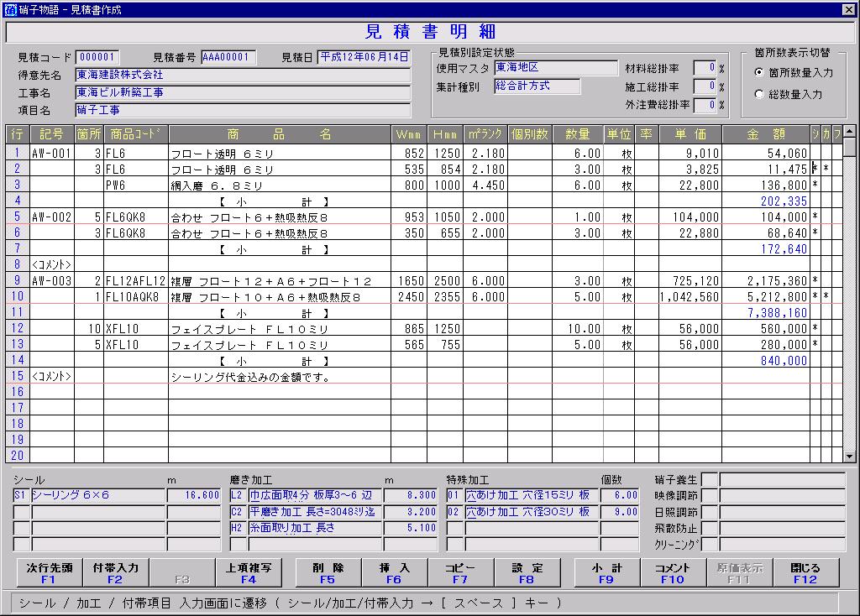Viewport: 860px width, 616px height.
Task: Select the 総数量入力 radio button
Action: [x=760, y=95]
